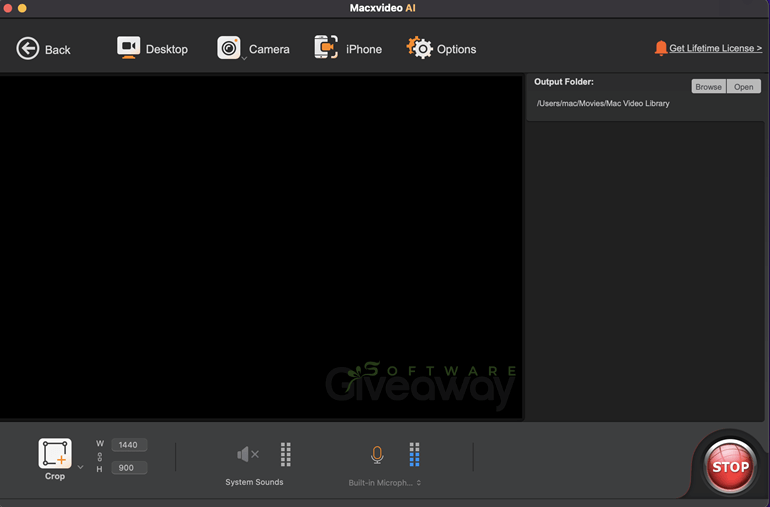Click the /Users/mac/Movies/Mac Video Library path
The height and width of the screenshot is (507, 770).
[x=603, y=103]
